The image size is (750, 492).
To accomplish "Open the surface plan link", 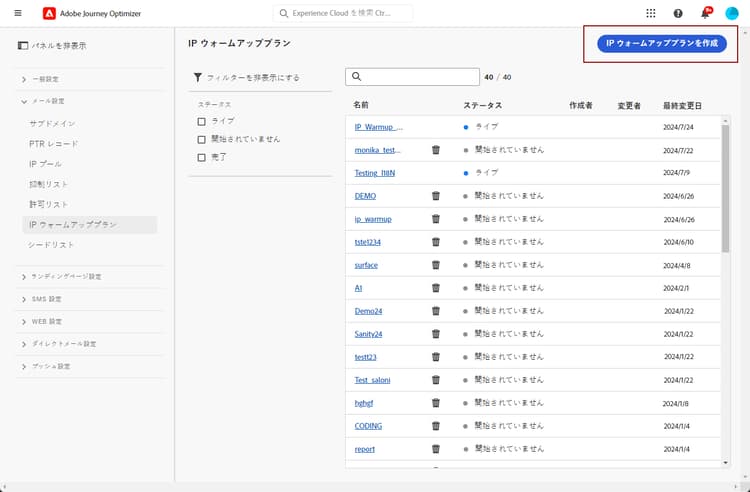I will (x=366, y=265).
